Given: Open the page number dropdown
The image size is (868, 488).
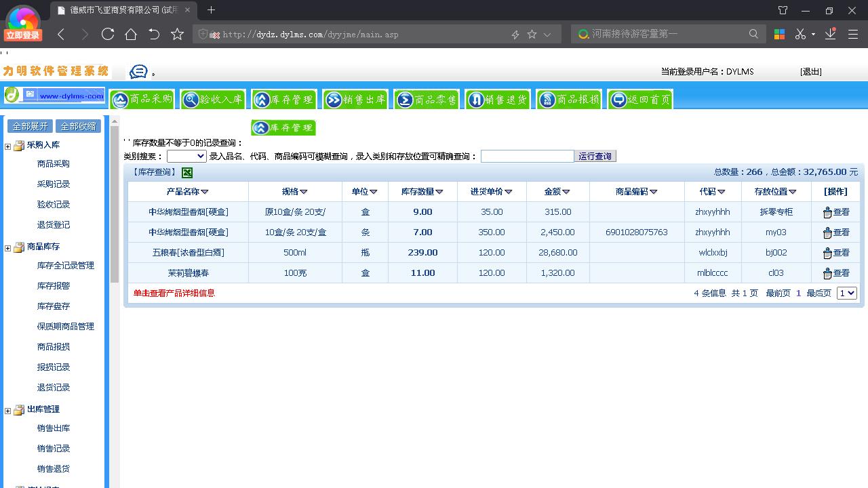Looking at the screenshot, I should [x=847, y=293].
